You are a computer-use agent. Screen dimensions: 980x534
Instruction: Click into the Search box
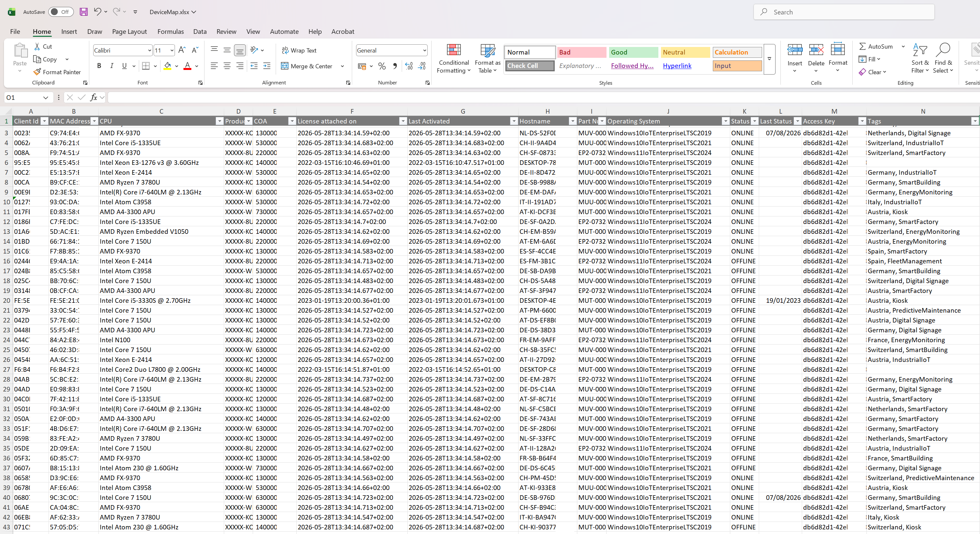[x=844, y=12]
